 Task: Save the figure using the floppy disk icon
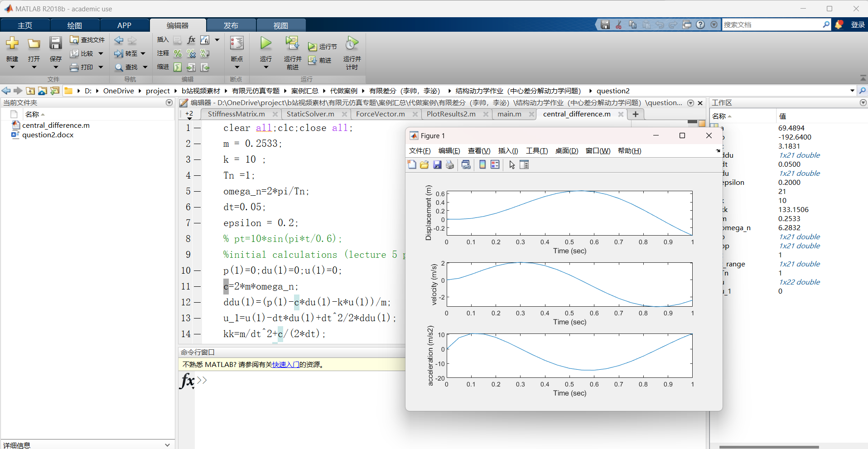[x=437, y=165]
